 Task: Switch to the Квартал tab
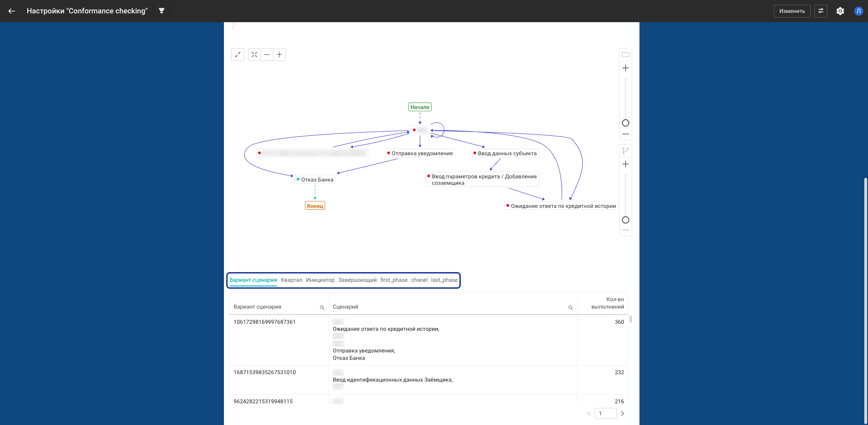pyautogui.click(x=291, y=280)
